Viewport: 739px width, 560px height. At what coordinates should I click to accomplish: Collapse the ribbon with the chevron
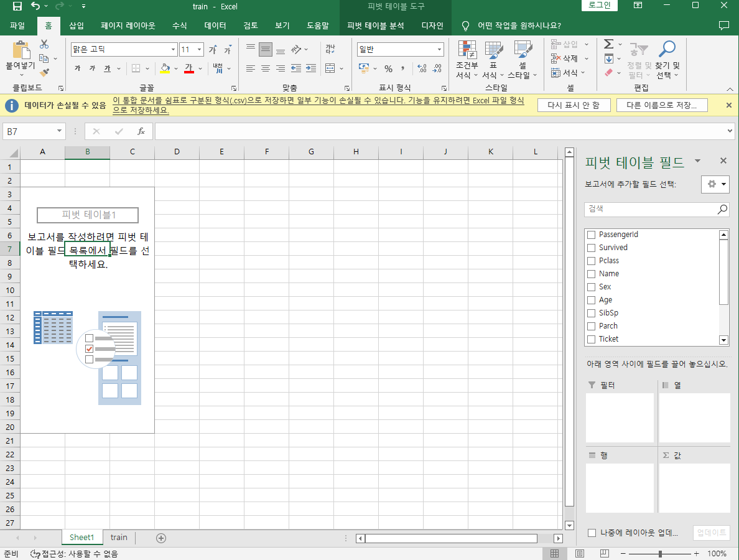pos(730,88)
